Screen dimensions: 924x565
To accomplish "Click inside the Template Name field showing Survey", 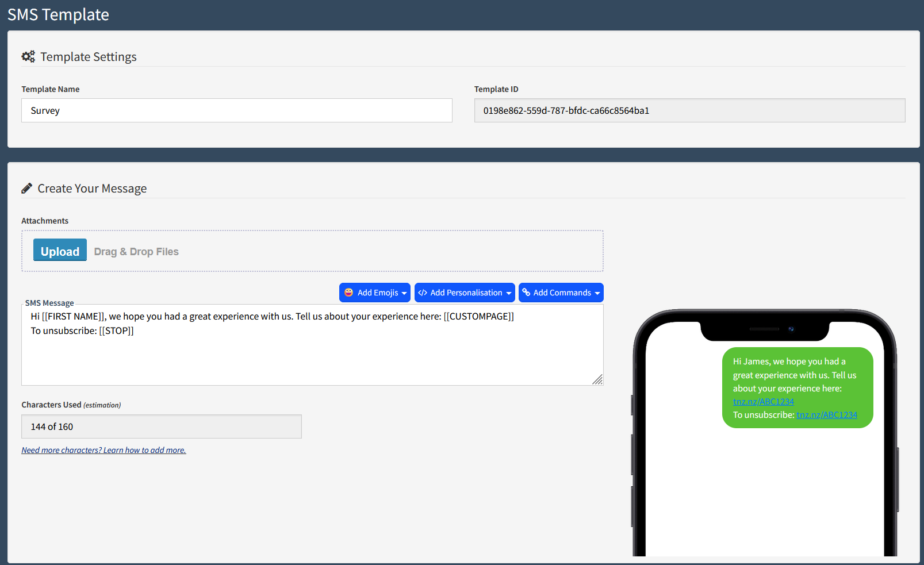I will [236, 110].
